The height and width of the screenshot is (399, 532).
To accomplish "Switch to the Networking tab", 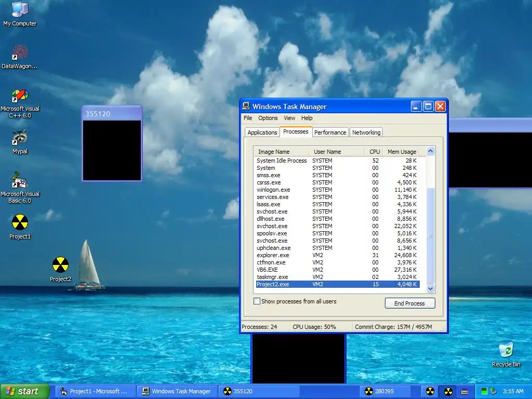I will 366,132.
